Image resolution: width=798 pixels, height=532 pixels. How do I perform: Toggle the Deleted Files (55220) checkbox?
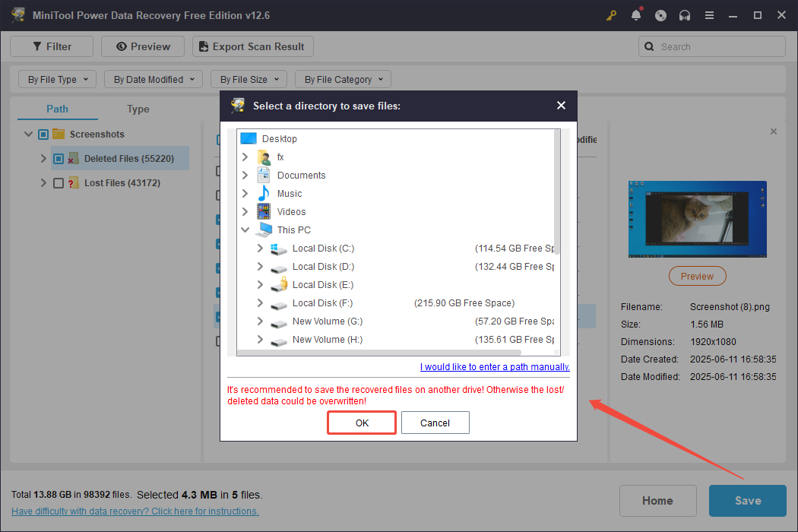coord(57,158)
